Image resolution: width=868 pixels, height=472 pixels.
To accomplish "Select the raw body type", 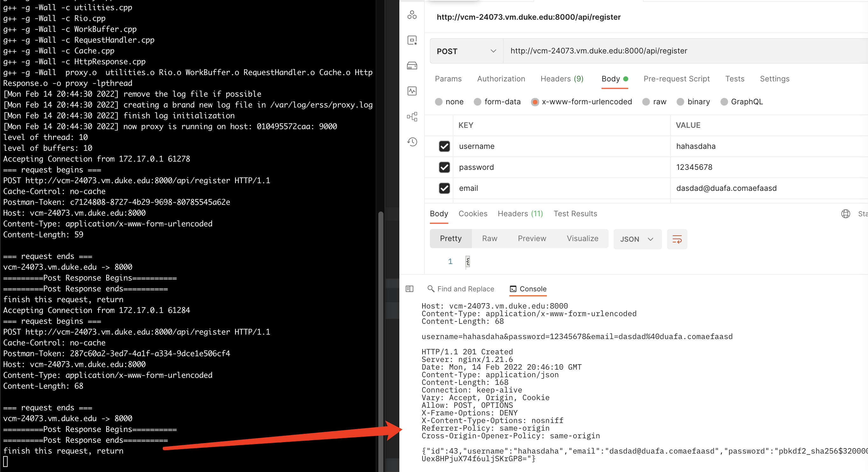I will coord(646,102).
